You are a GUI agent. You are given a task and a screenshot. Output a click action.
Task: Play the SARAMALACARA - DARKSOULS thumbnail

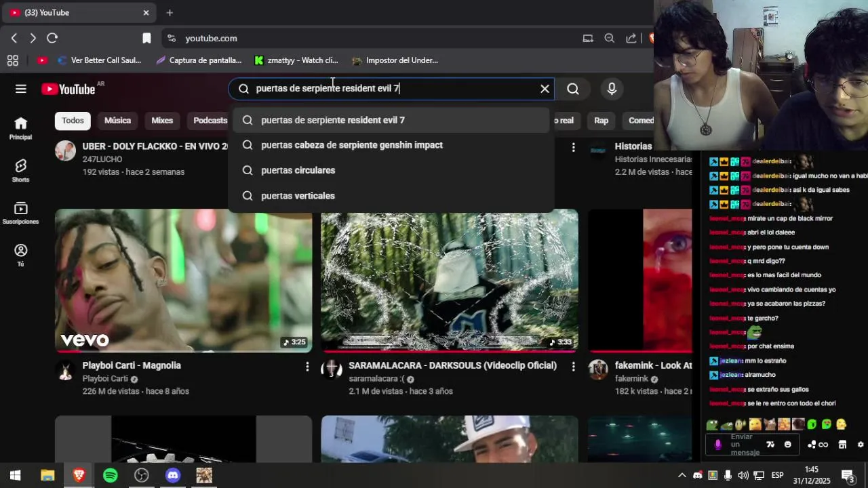tap(450, 281)
